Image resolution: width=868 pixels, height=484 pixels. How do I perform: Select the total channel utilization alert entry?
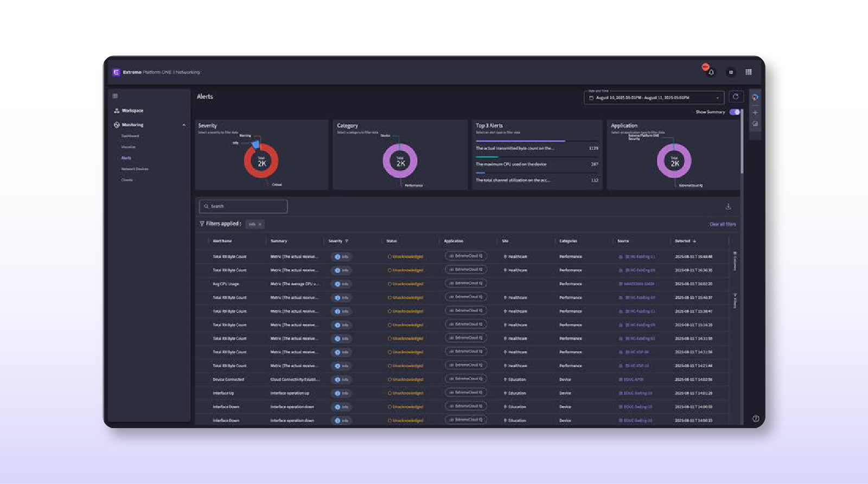[537, 180]
